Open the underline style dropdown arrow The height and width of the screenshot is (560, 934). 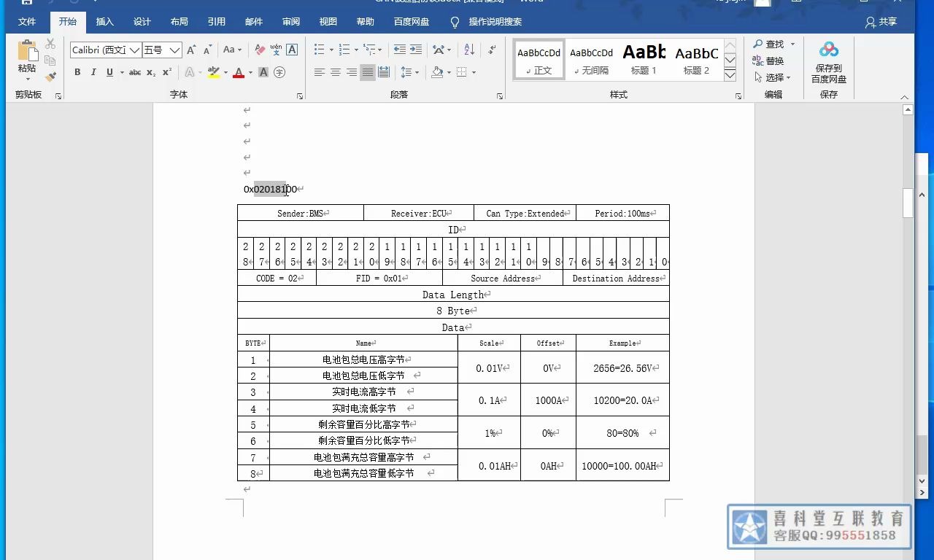120,72
